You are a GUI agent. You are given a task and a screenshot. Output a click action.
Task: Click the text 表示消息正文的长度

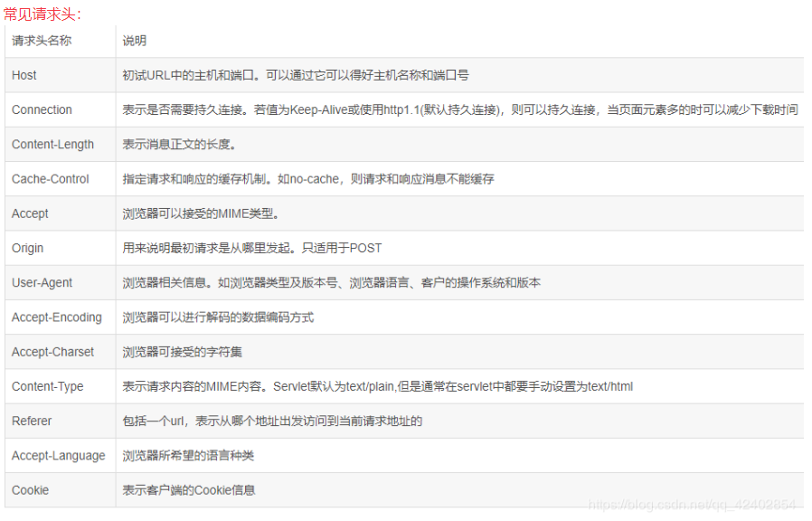179,145
